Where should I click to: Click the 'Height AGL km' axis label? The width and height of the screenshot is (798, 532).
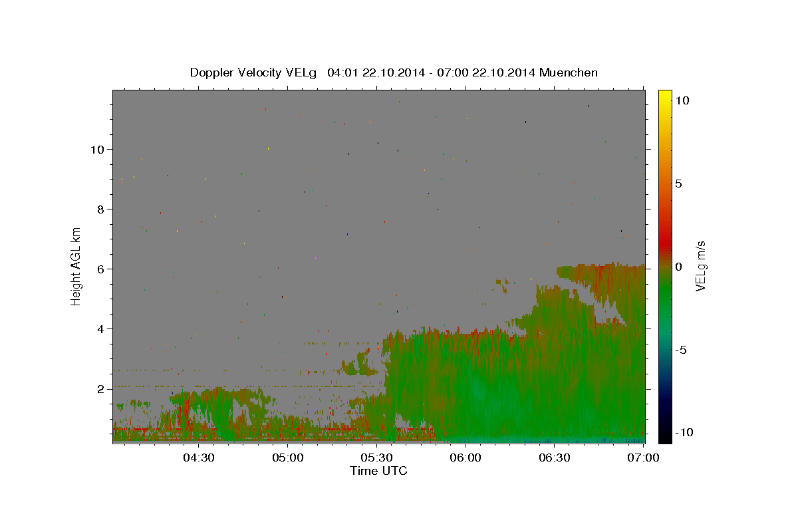pyautogui.click(x=76, y=266)
